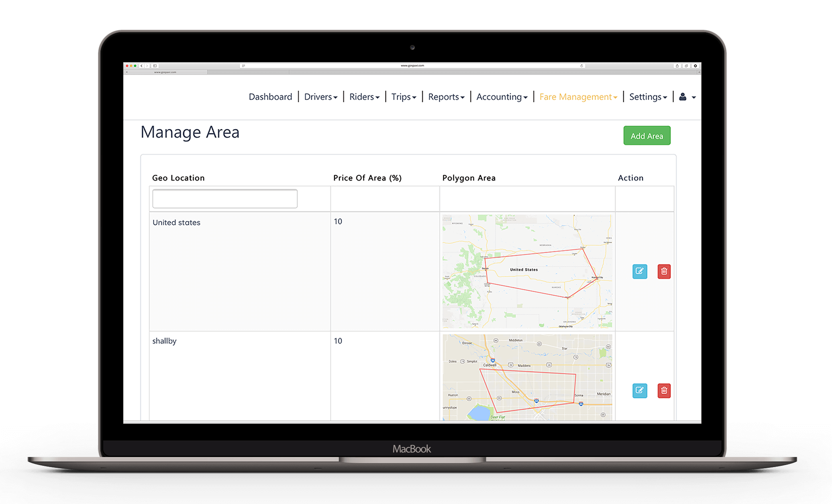Reload the page with the refresh icon
The height and width of the screenshot is (504, 832).
pos(581,65)
